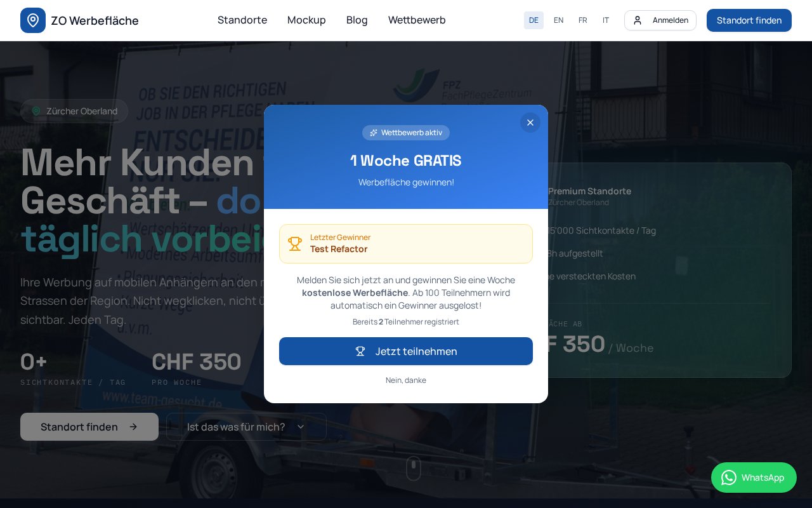Open the Wettbewerb menu item
Viewport: 812px width, 508px height.
417,20
